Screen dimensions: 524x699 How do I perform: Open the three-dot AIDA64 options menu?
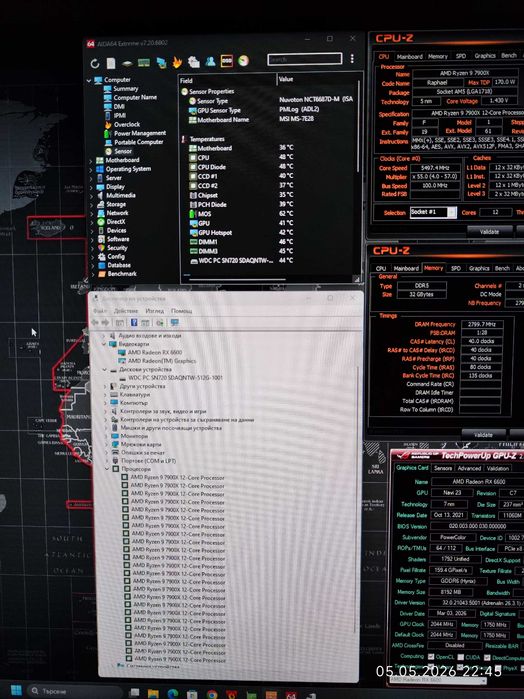[x=352, y=58]
